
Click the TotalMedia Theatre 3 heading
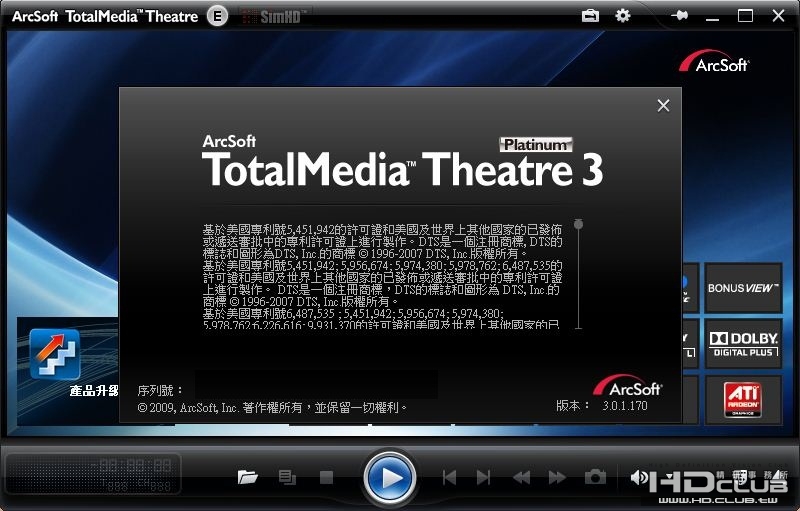tap(403, 169)
